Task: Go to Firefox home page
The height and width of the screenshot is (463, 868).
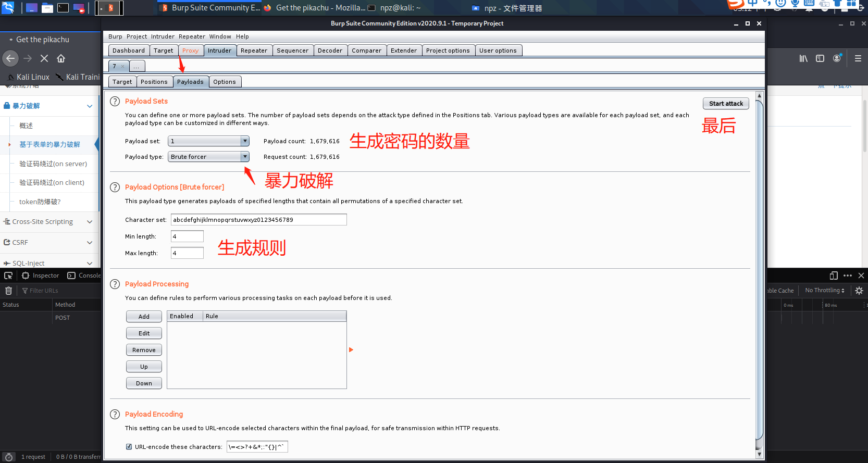Action: pyautogui.click(x=61, y=58)
